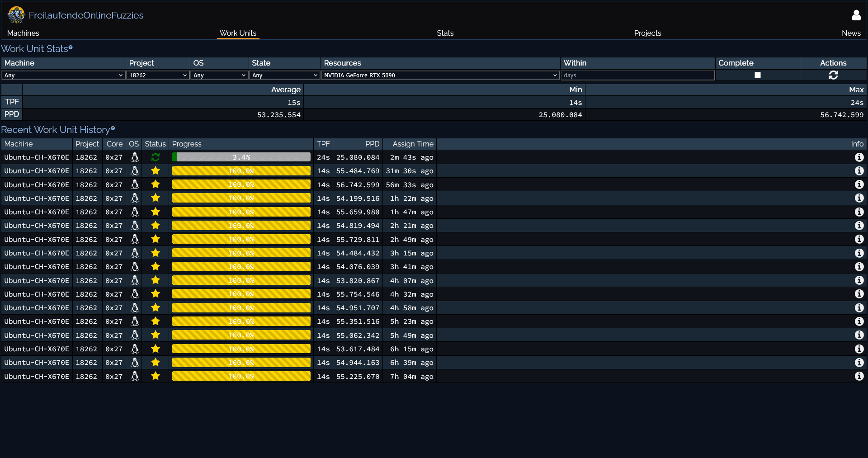Open the State filter dropdown
The image size is (868, 458).
pyautogui.click(x=284, y=75)
